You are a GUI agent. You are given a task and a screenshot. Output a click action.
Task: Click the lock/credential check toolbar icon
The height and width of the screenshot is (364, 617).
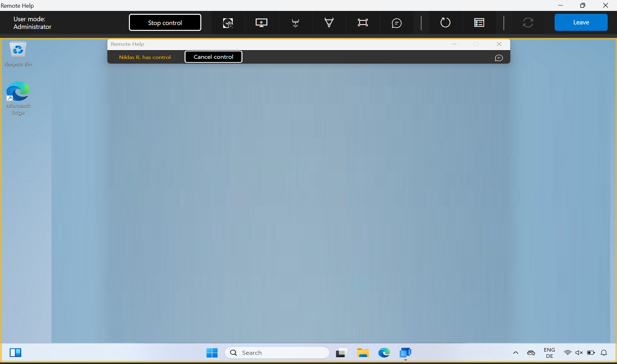tap(228, 23)
